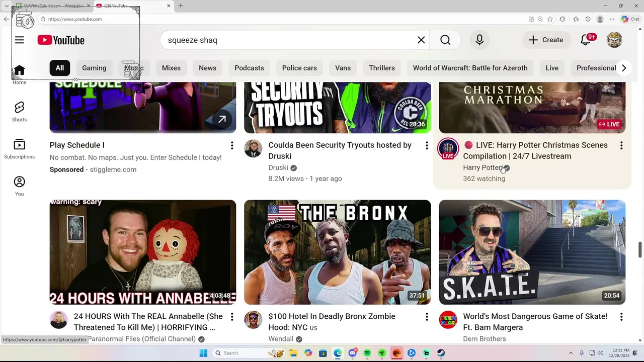This screenshot has height=362, width=644.
Task: Open more options for Harry Potter livestream
Action: coord(621,145)
